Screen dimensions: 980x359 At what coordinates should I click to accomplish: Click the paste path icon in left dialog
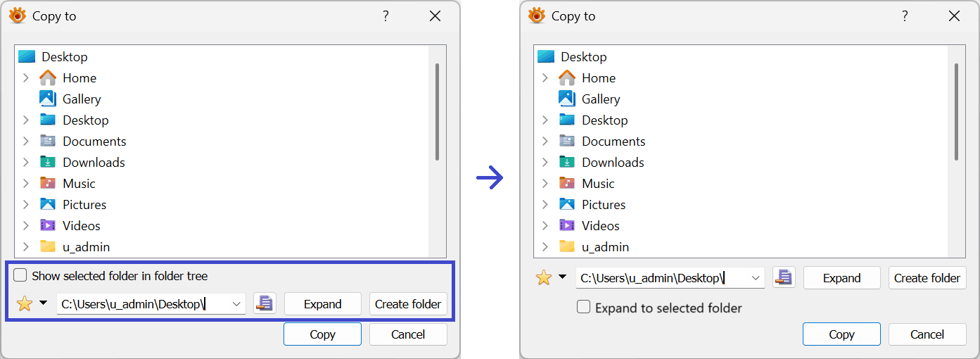click(x=265, y=303)
